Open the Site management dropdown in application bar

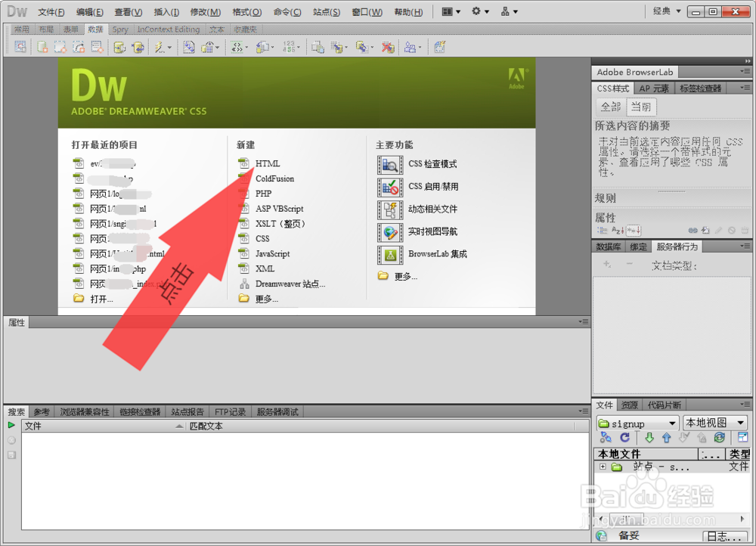509,11
